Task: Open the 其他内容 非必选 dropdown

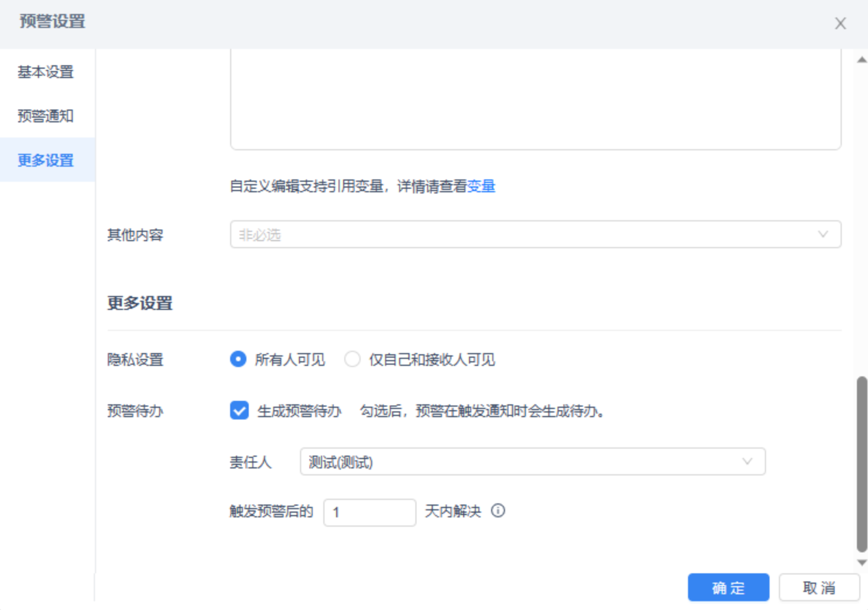Action: pyautogui.click(x=535, y=234)
